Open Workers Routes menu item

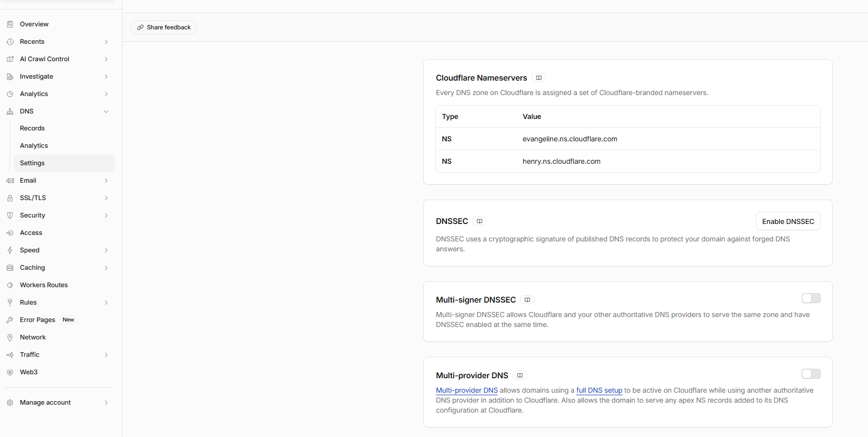tap(59, 285)
